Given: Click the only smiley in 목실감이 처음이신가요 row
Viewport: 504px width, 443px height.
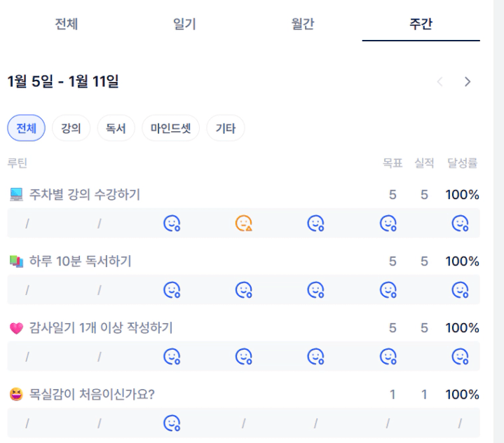Looking at the screenshot, I should coord(171,423).
